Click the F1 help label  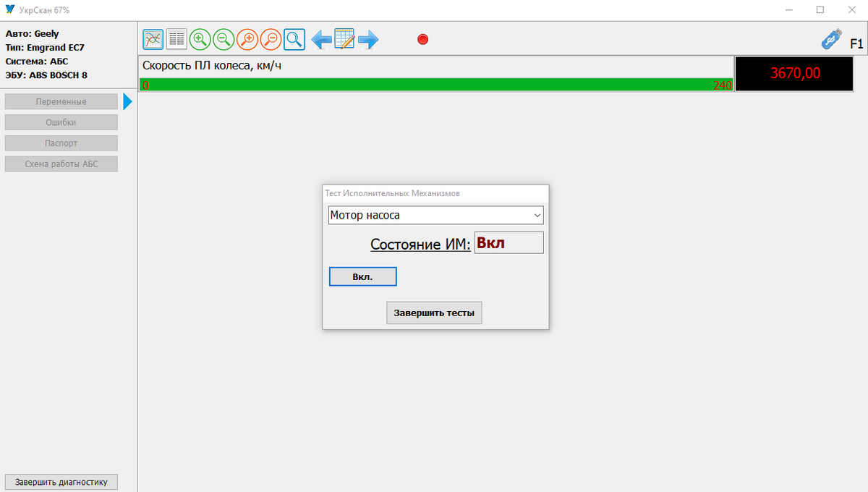click(x=856, y=43)
